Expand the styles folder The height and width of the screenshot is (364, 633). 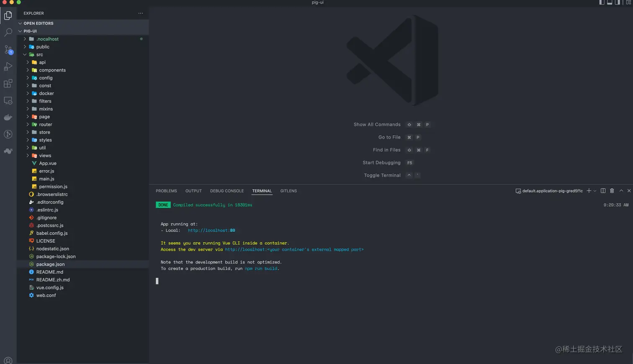click(83, 140)
